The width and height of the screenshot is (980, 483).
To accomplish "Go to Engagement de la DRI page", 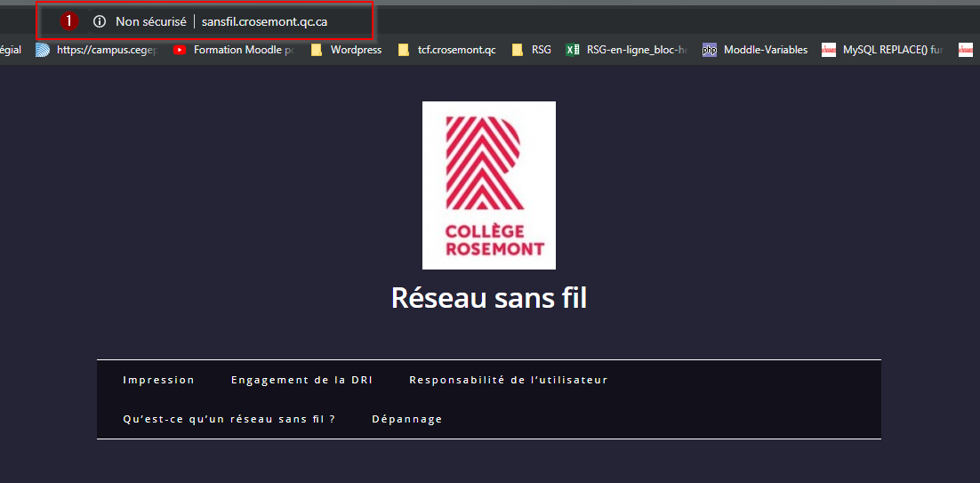I will point(301,380).
